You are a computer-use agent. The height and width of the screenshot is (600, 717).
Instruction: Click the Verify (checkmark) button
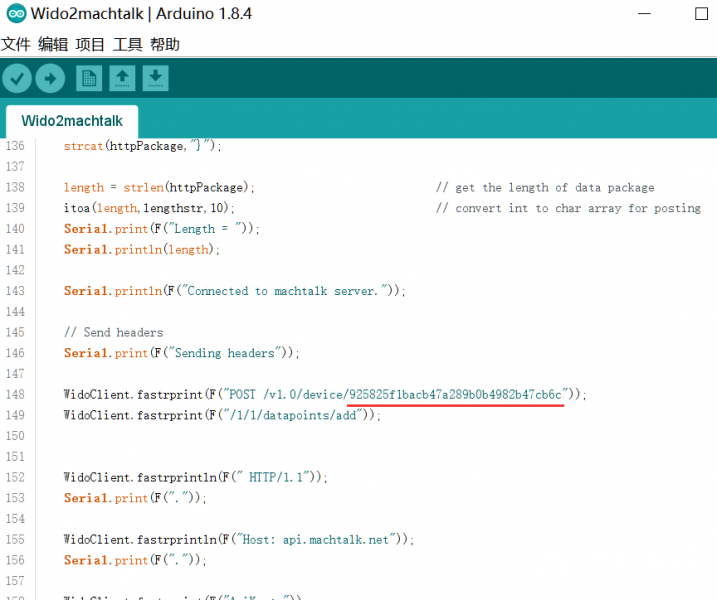(x=17, y=79)
